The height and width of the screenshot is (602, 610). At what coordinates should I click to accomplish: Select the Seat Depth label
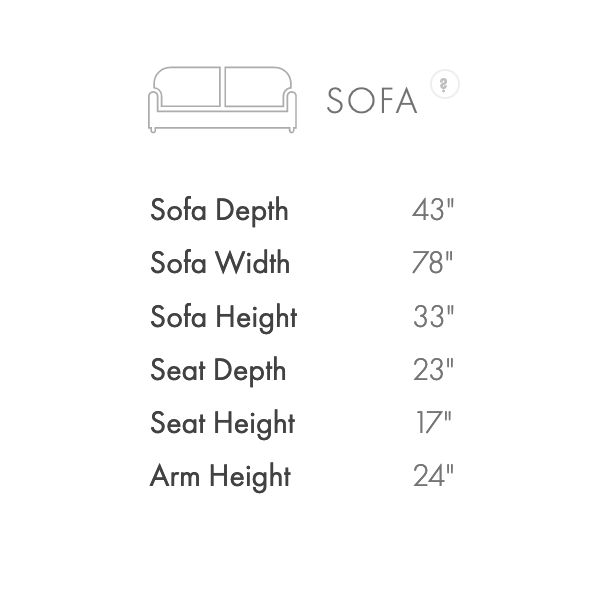click(218, 370)
